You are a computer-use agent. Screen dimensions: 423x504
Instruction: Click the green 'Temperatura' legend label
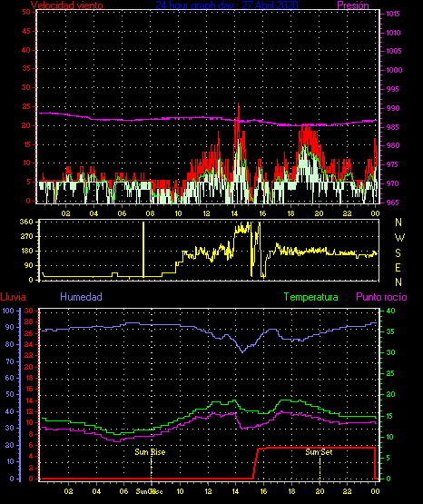[x=311, y=297]
